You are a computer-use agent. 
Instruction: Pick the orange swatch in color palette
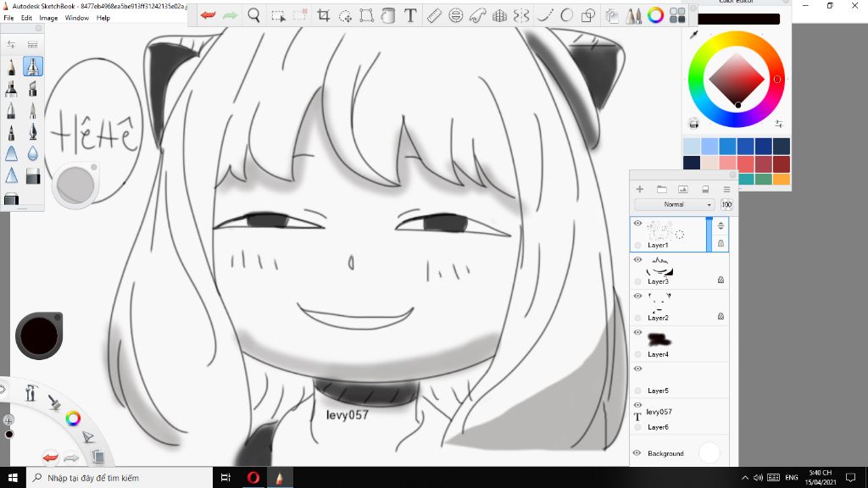(x=781, y=180)
